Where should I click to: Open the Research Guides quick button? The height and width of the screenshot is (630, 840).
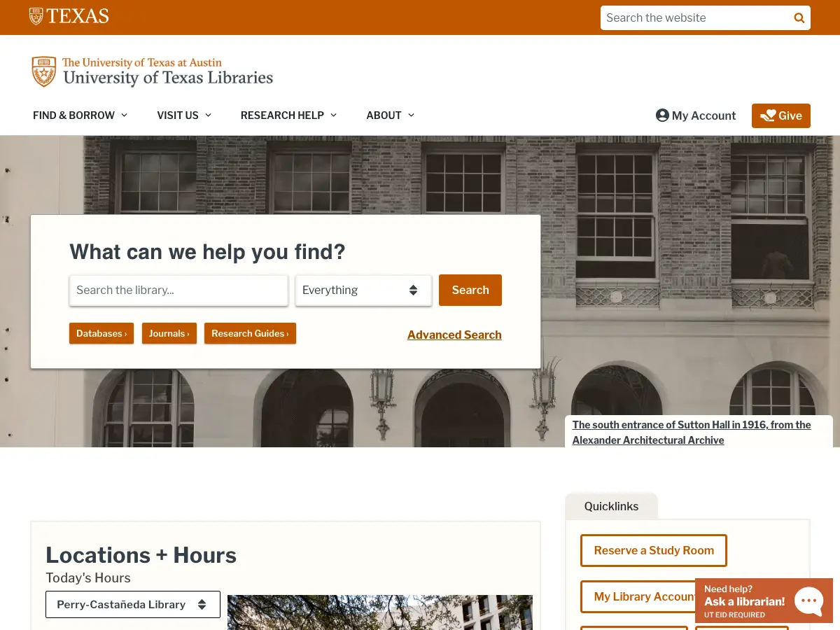click(250, 333)
